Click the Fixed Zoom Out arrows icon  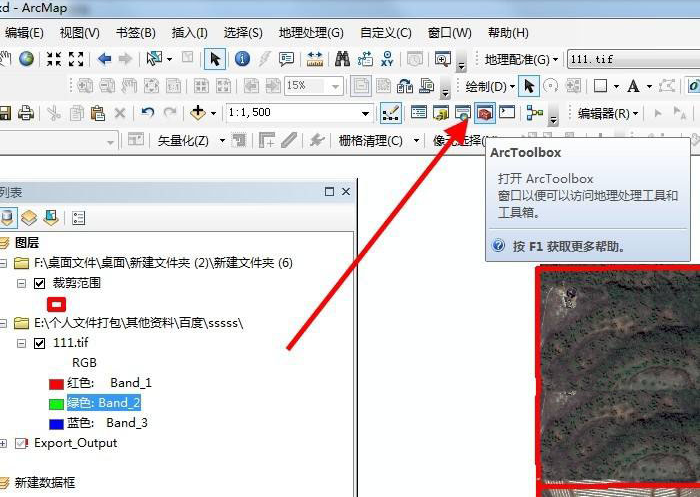click(76, 58)
